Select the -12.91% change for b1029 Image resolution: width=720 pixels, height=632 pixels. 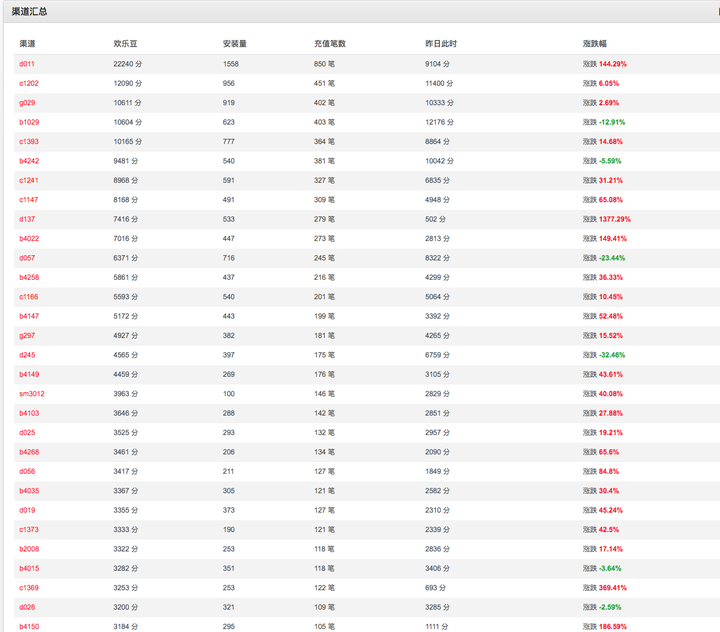(x=612, y=122)
